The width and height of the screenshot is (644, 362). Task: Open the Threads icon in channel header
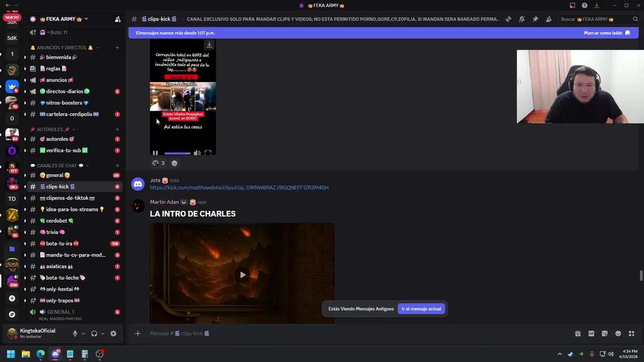tap(509, 19)
